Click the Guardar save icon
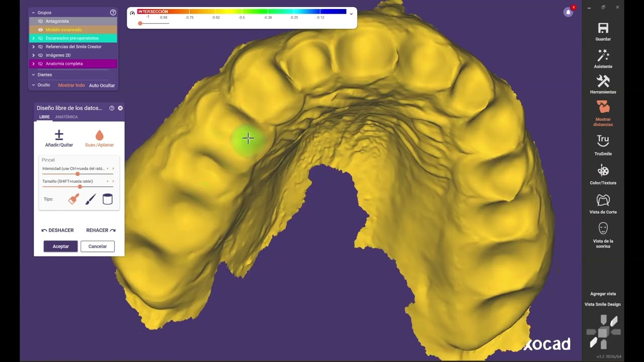 pos(603,28)
